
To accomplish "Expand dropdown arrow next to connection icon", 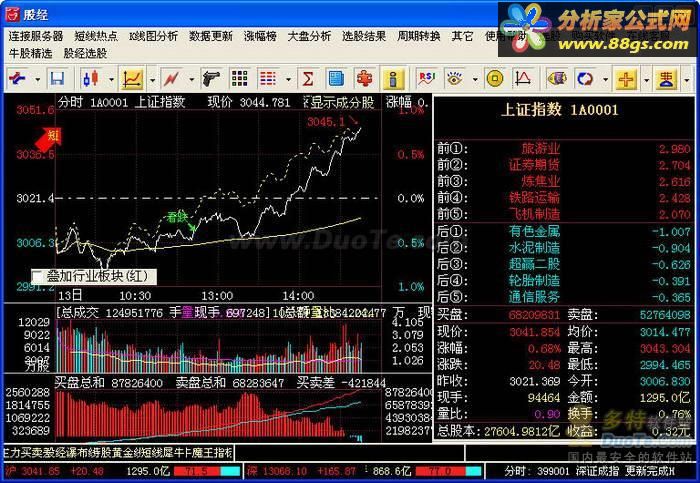I will pos(38,80).
